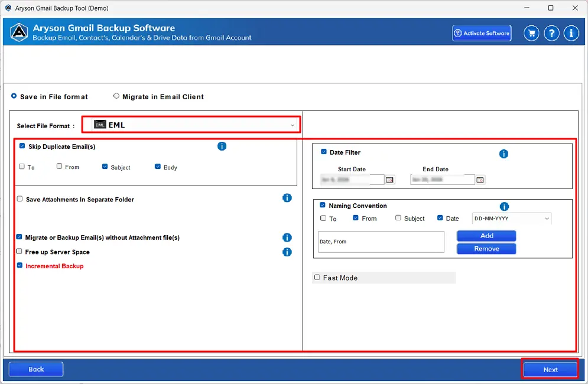Toggle Migrate or Backup without Attachment files
588x384 pixels.
[19, 237]
